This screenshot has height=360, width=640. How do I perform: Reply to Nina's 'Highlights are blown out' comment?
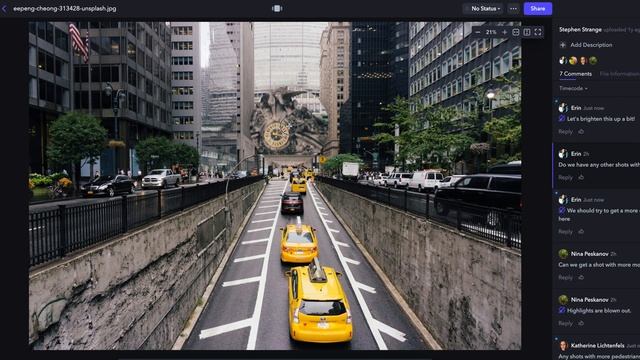(565, 324)
